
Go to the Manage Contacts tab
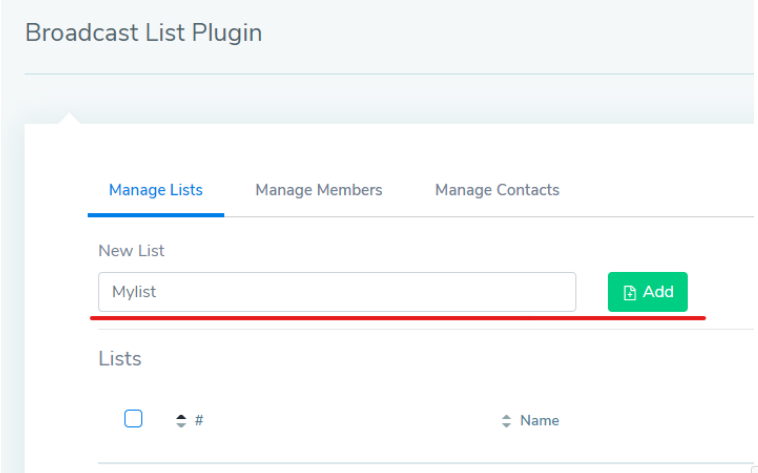[x=497, y=190]
